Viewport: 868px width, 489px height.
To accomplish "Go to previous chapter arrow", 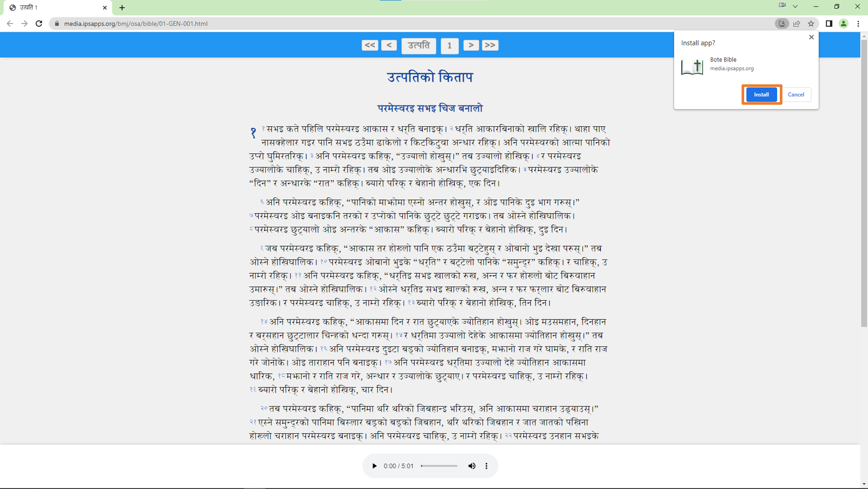I will tap(389, 45).
